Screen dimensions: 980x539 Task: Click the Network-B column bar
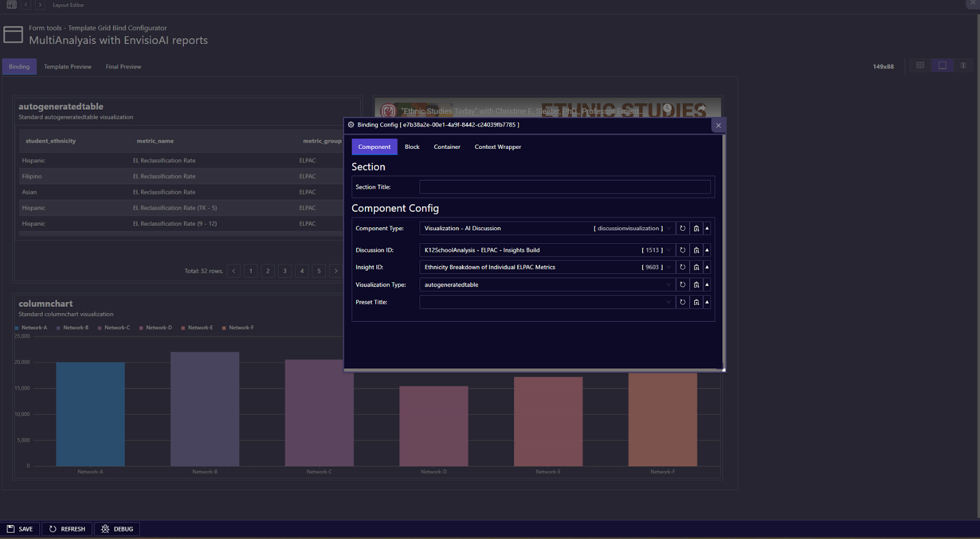click(x=205, y=409)
